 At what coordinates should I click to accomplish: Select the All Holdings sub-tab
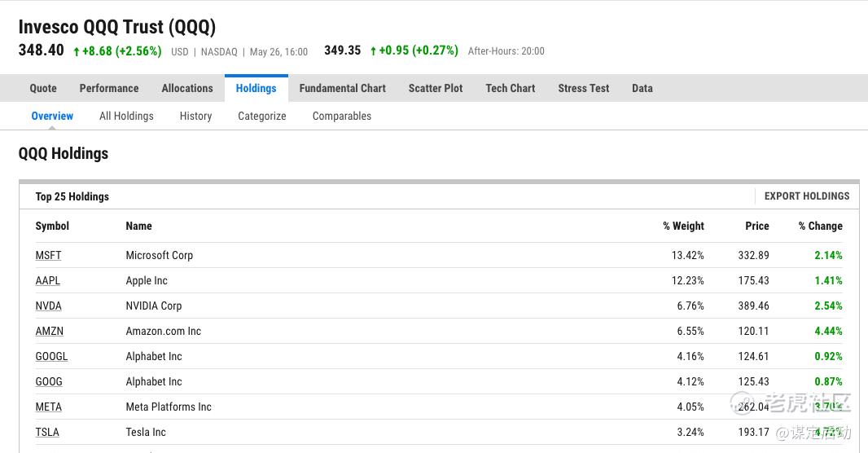126,116
